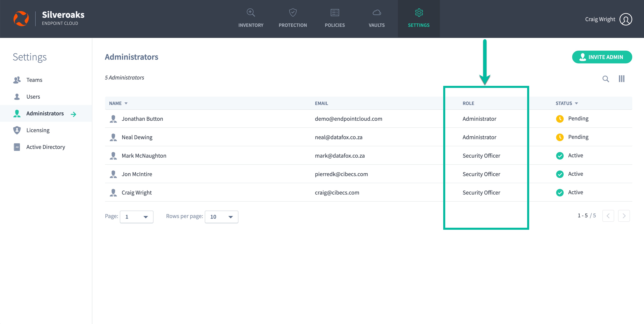Sort by the NAME column arrow
Image resolution: width=644 pixels, height=324 pixels.
[x=126, y=103]
